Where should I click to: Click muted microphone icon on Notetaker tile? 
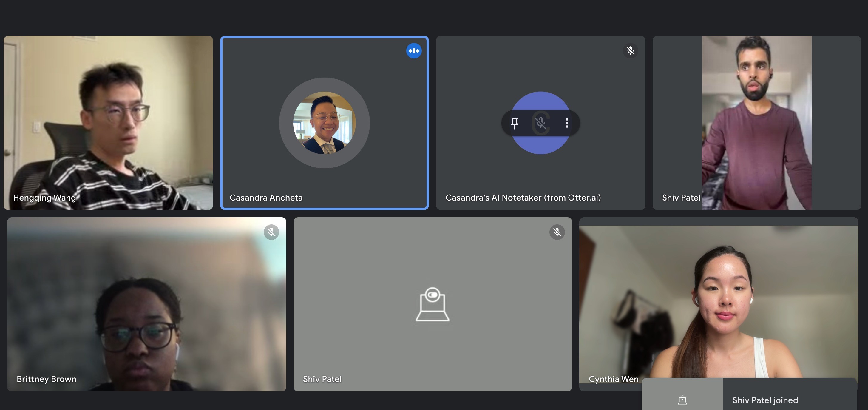coord(630,51)
